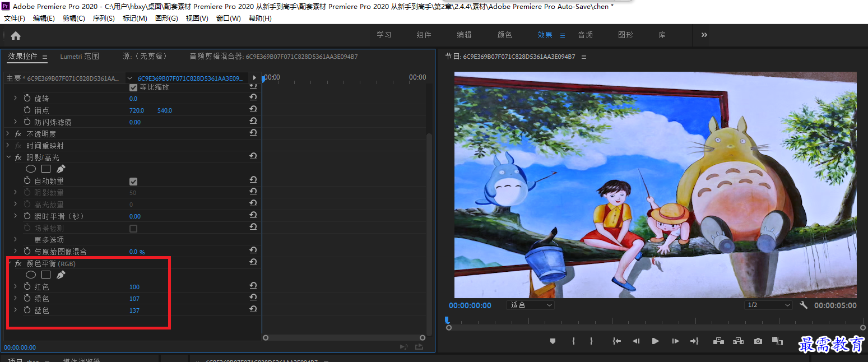Click the Lift button

(718, 341)
